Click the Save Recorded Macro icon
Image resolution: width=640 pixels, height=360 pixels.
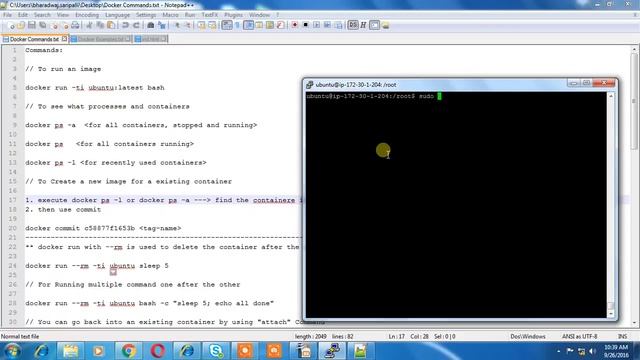[x=338, y=25]
